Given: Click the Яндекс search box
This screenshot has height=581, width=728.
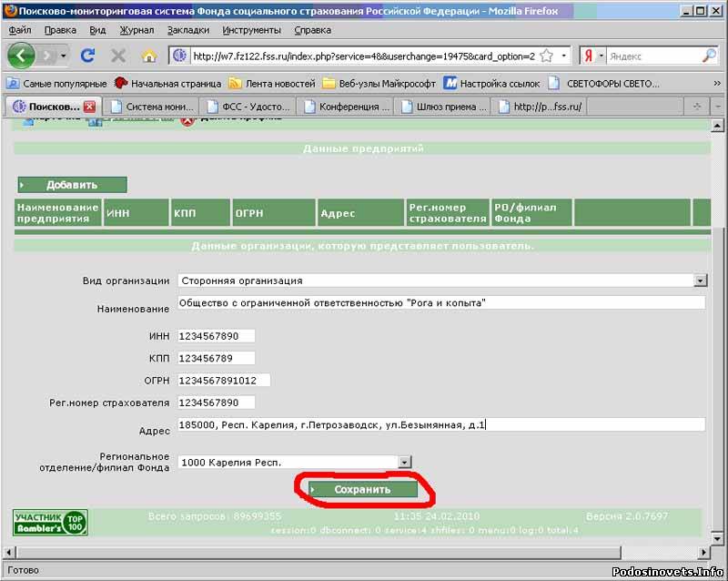Looking at the screenshot, I should coord(653,56).
